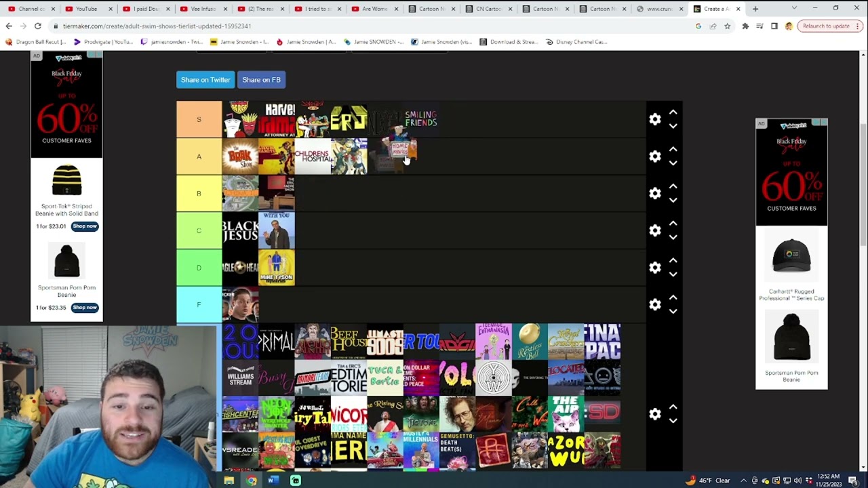Select the yellow B tier label
Image resolution: width=868 pixels, height=488 pixels.
pyautogui.click(x=199, y=194)
